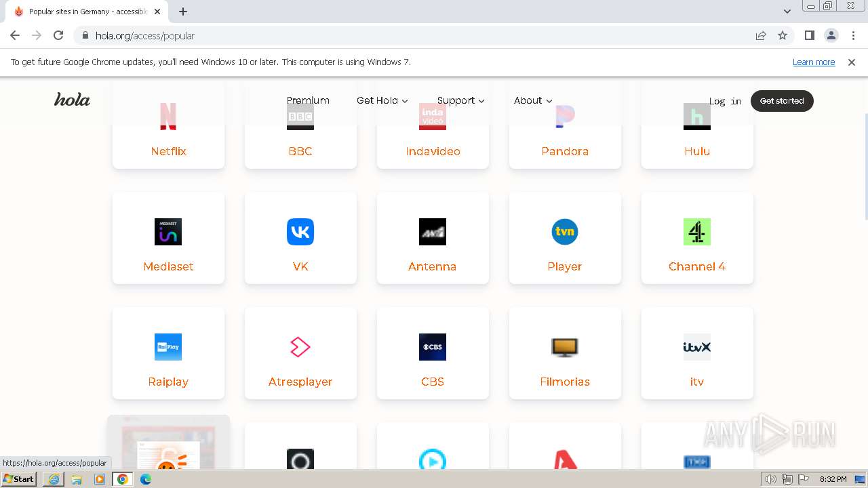Click the Mediaset text link
Viewport: 868px width, 488px height.
(x=168, y=266)
